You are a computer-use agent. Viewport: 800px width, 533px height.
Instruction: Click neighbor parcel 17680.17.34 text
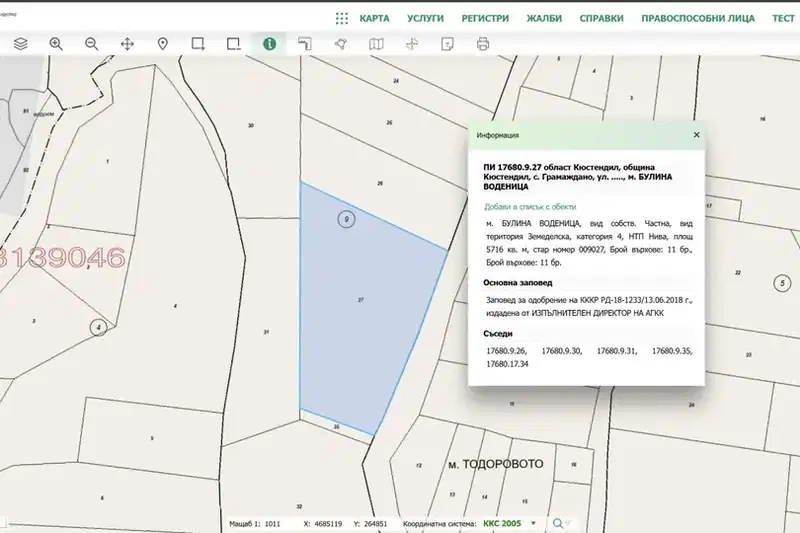[x=507, y=364]
